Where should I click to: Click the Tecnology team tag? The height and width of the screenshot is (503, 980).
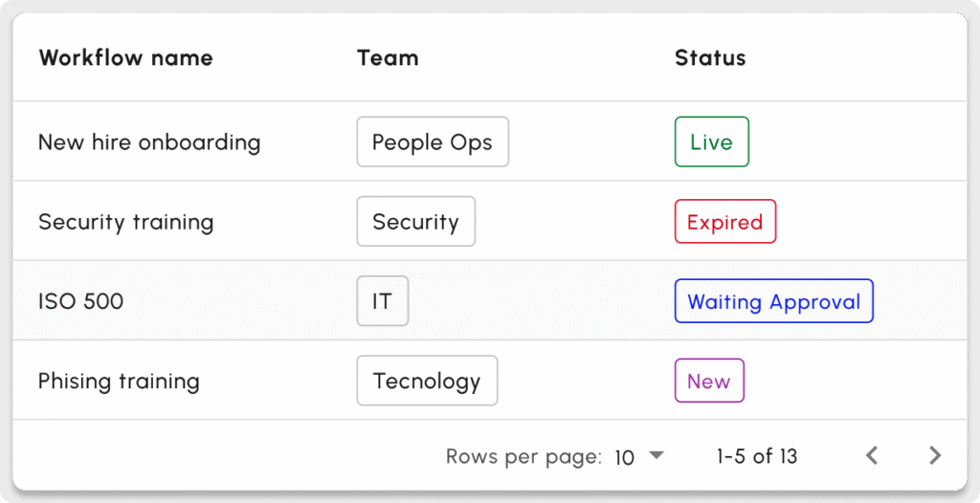pyautogui.click(x=427, y=381)
